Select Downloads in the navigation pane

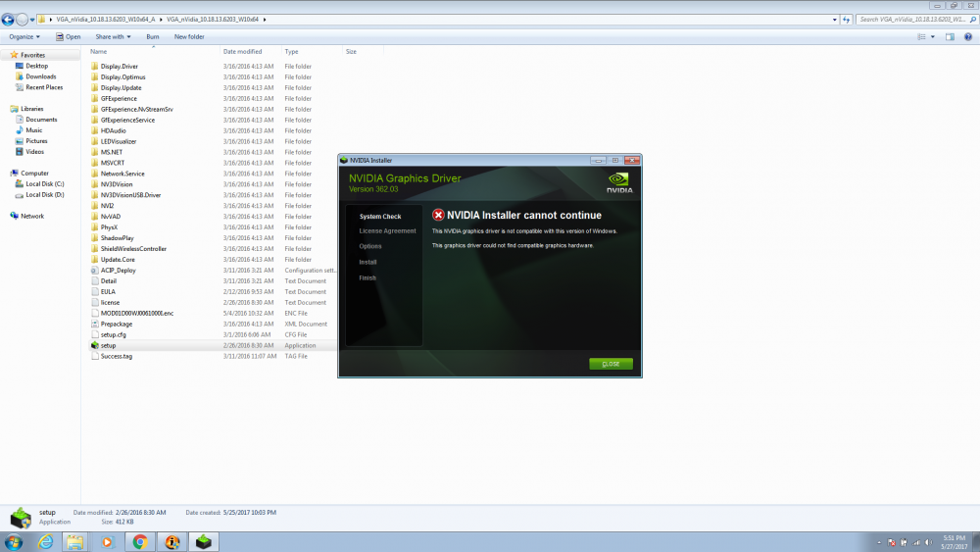(x=40, y=76)
